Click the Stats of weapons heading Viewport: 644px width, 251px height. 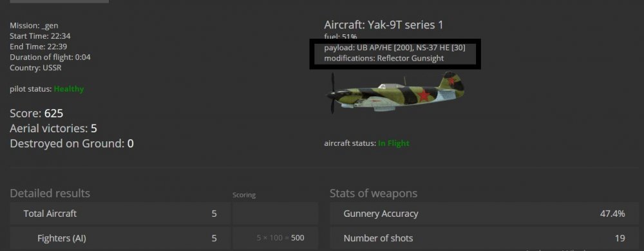point(374,194)
